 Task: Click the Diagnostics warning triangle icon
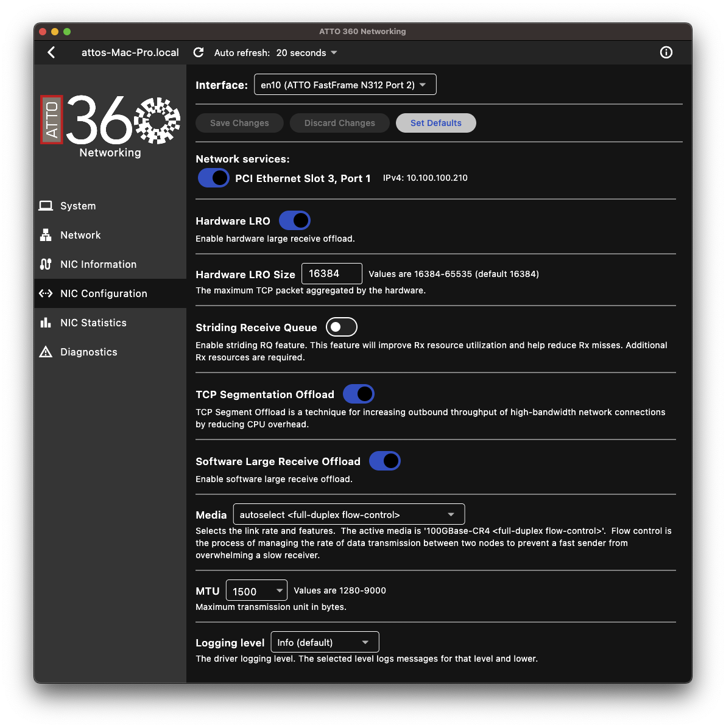pyautogui.click(x=46, y=352)
